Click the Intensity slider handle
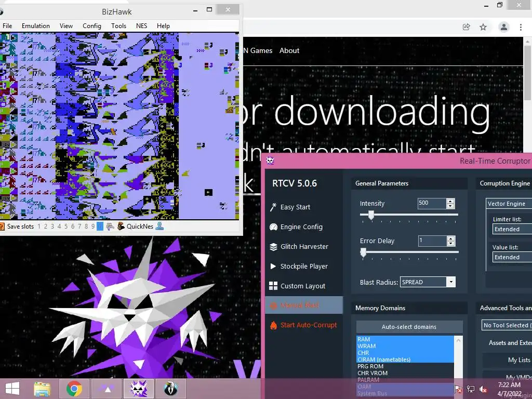 coord(371,215)
